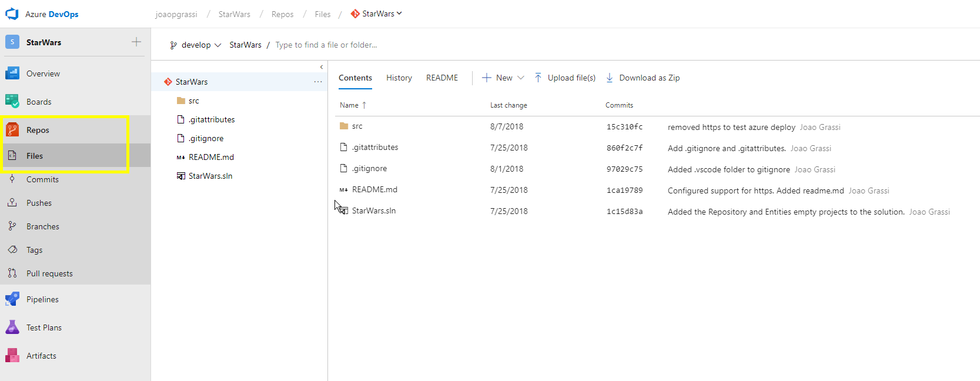Click the joaopgrassi breadcrumb link
Screen dimensions: 980x381
click(x=176, y=14)
